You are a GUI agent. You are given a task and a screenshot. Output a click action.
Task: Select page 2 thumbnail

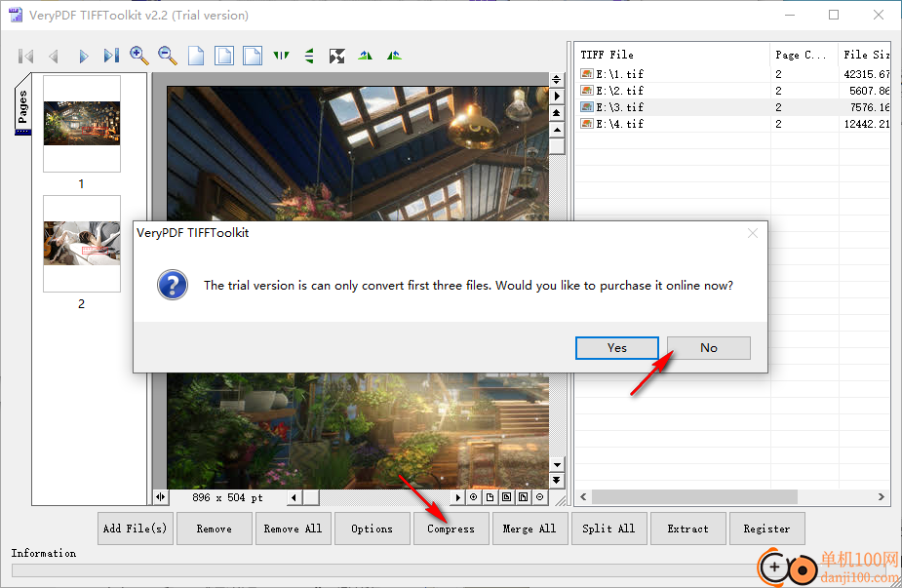click(x=82, y=244)
